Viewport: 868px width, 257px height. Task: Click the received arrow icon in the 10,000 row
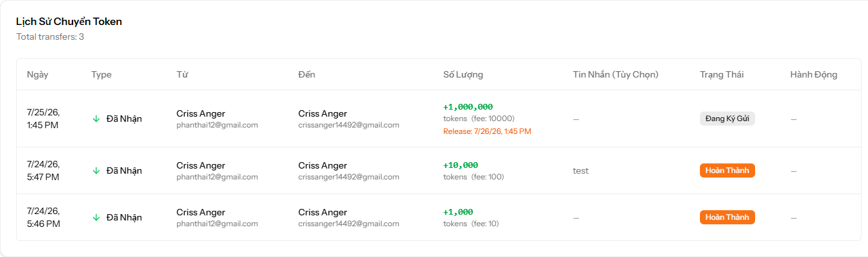(96, 170)
